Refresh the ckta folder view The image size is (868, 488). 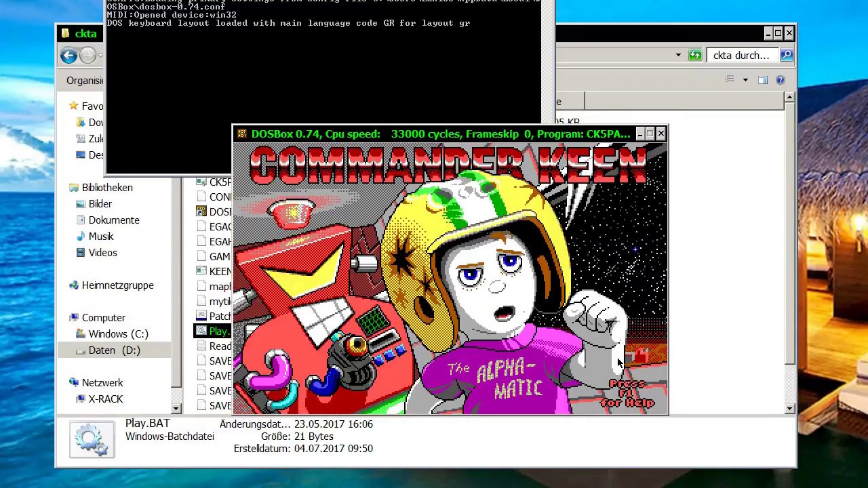tap(695, 56)
